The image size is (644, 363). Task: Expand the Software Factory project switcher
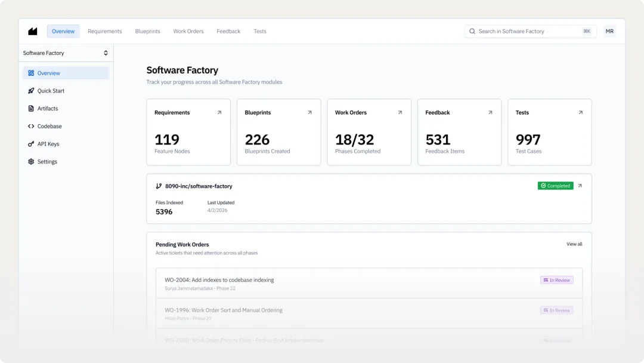click(x=66, y=53)
